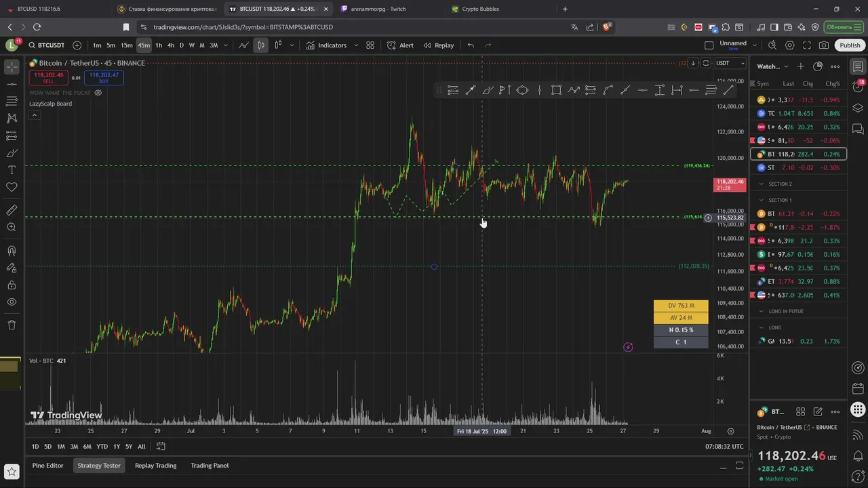Set the chart range to YTD
868x488 pixels.
point(102,447)
